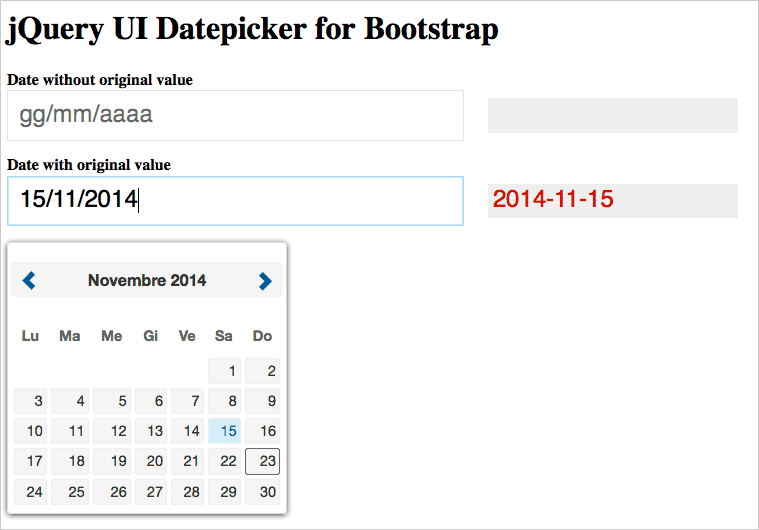Pick day 14 in the datepicker

187,431
